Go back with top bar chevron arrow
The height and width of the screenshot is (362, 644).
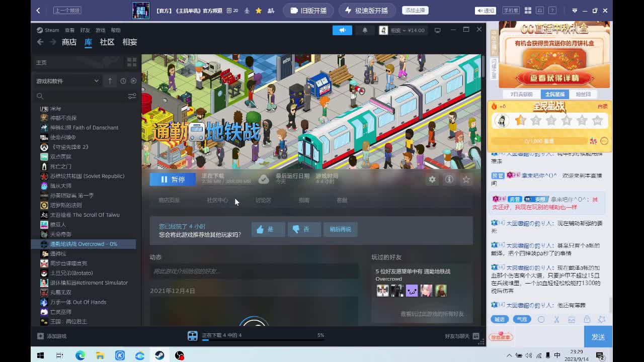tap(38, 11)
